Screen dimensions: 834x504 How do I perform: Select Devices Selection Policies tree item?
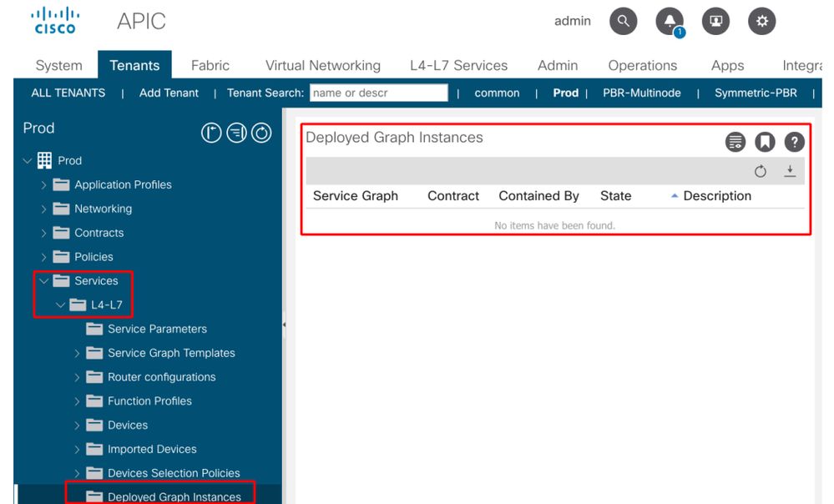174,473
